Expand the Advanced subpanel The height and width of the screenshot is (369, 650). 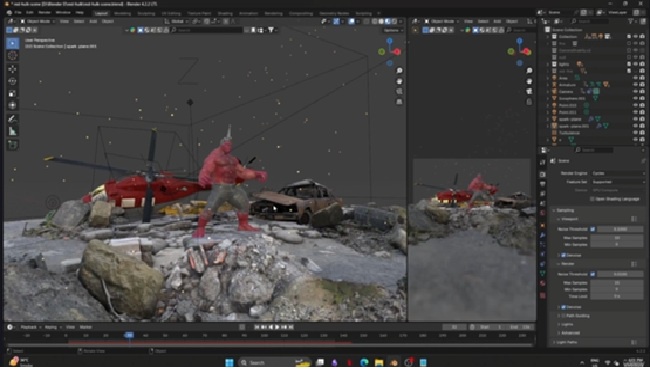click(x=570, y=333)
